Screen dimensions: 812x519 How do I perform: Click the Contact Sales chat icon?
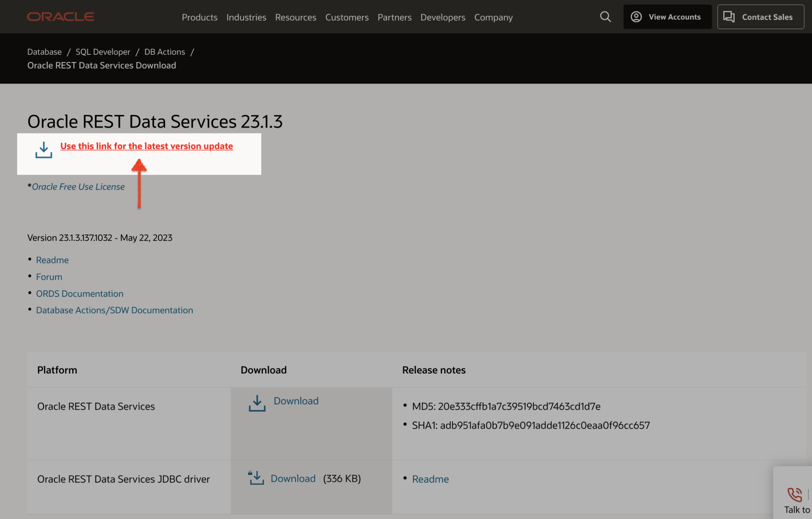tap(729, 17)
